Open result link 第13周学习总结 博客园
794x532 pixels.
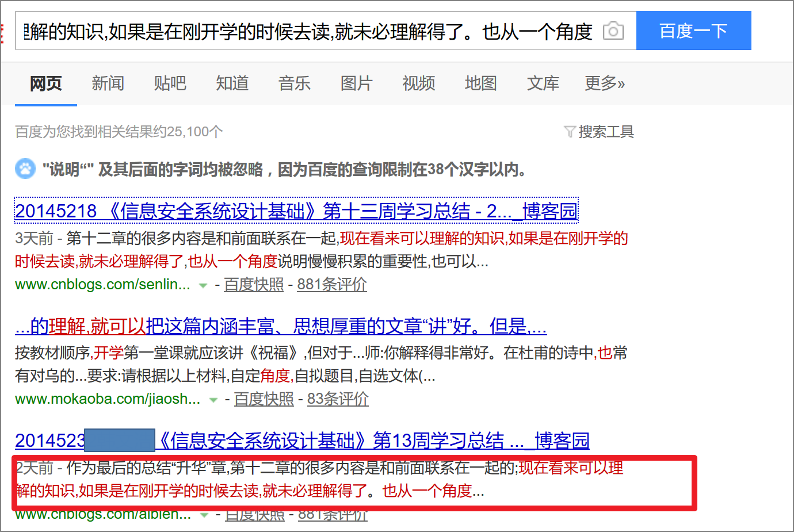coord(302,441)
